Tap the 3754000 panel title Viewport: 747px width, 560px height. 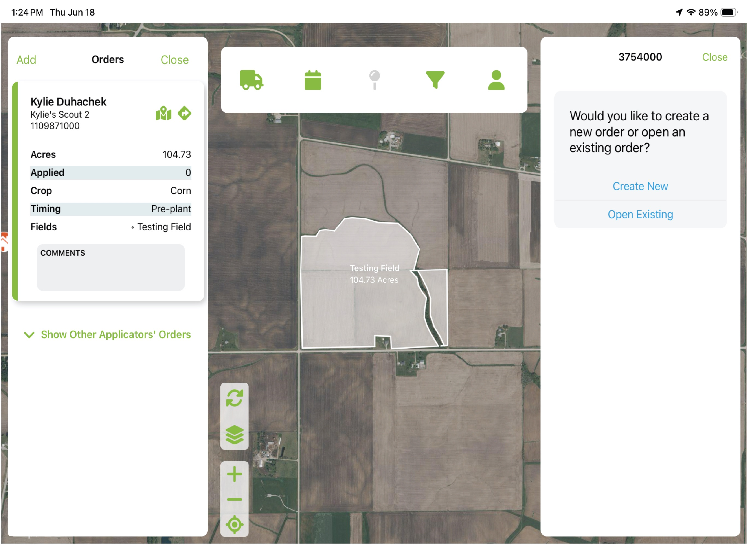[640, 57]
